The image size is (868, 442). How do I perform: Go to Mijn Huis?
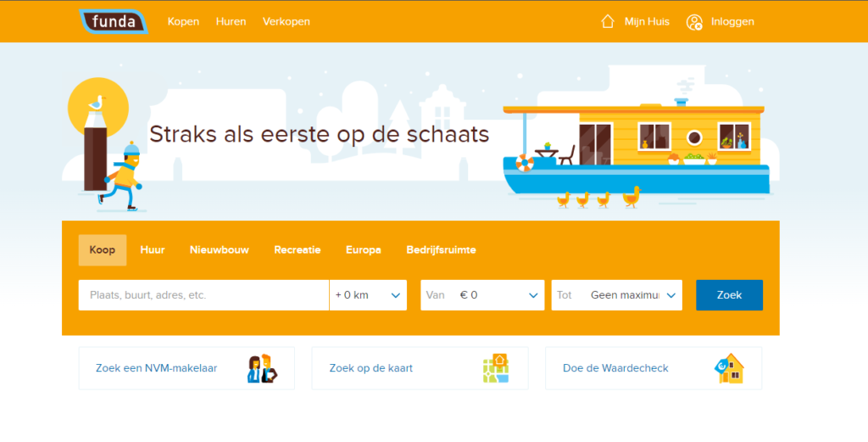pos(647,21)
